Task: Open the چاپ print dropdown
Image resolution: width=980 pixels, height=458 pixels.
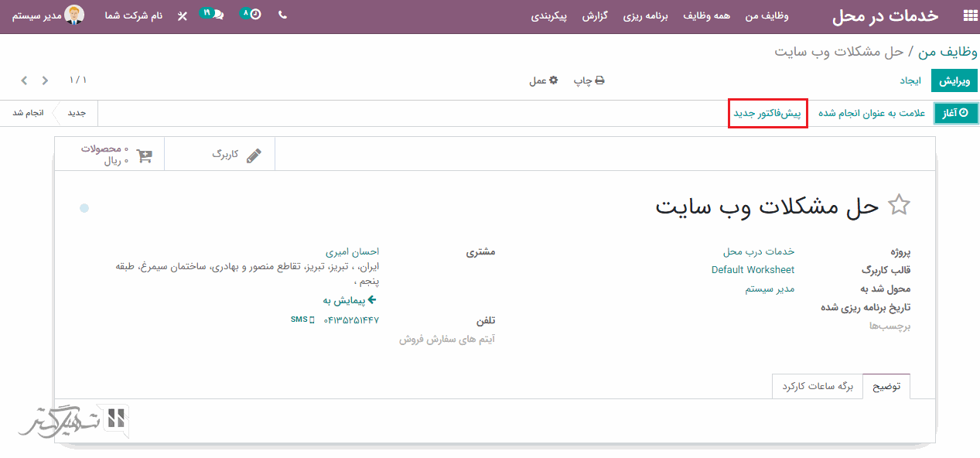Action: (x=589, y=80)
